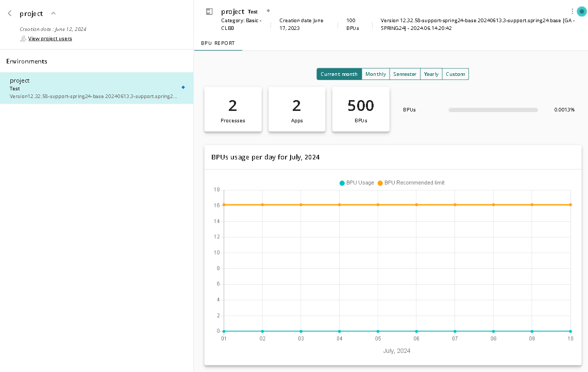Switch to the BPU REPORT tab
Screen dimensions: 588x372
pos(218,43)
